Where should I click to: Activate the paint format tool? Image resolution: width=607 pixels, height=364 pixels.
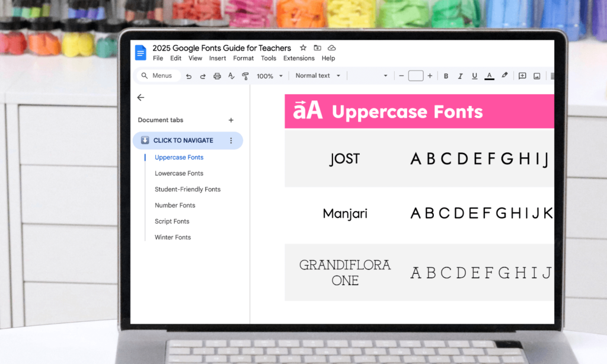[x=245, y=76]
